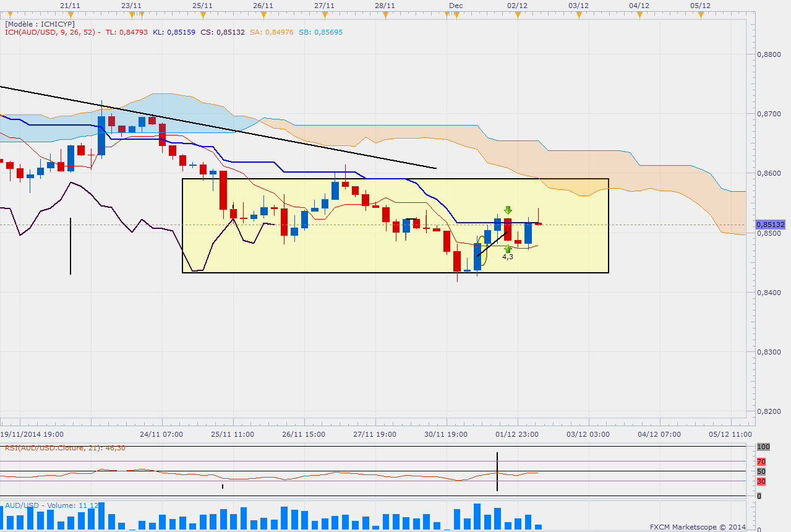Click the "23/11" date label on the top timeline
The image size is (791, 532).
coord(131,6)
